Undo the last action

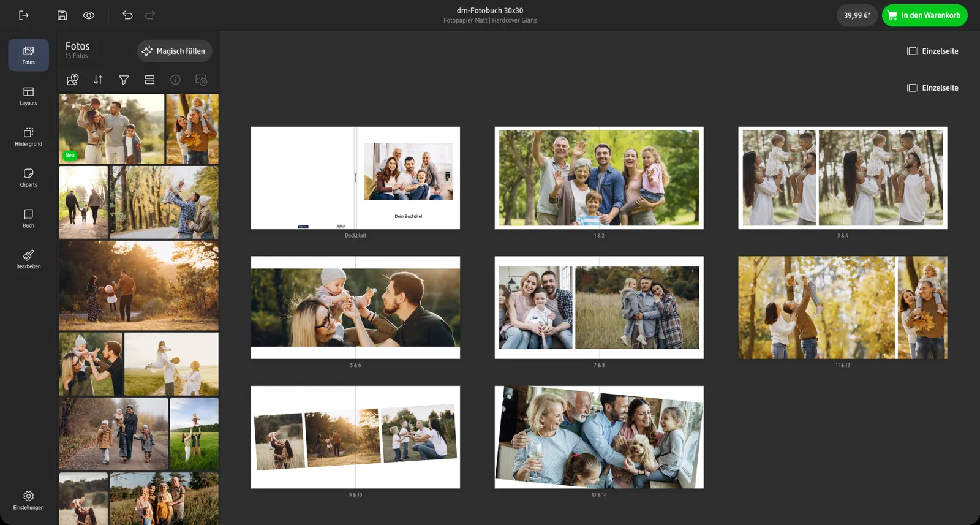click(127, 15)
